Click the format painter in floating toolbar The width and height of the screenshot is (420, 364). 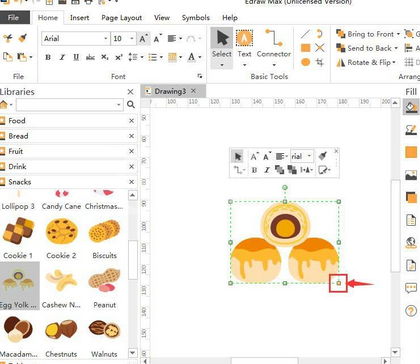tap(322, 156)
